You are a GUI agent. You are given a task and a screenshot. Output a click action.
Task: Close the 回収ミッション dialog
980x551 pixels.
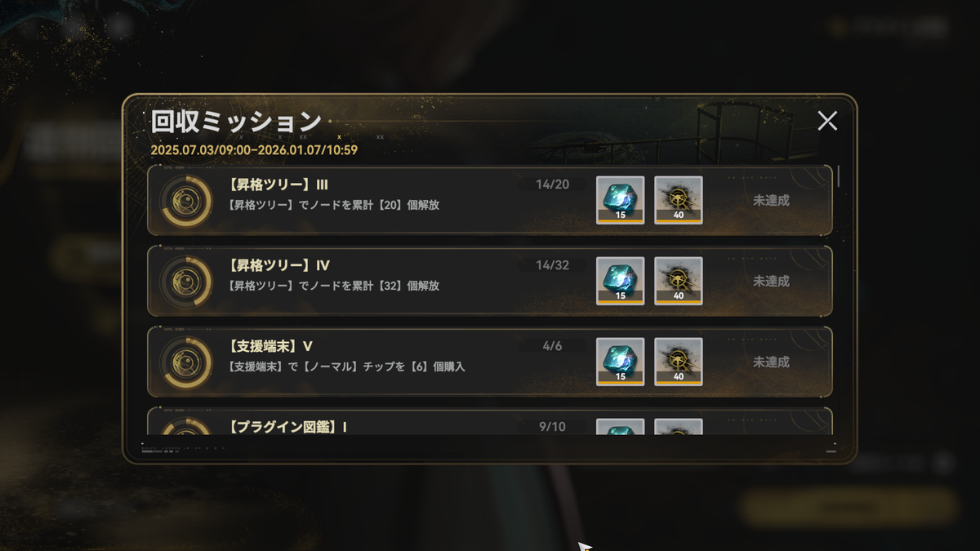[827, 121]
